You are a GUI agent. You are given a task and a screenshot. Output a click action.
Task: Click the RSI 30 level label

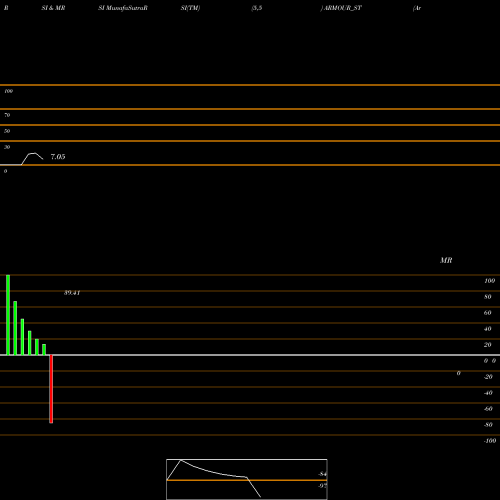click(x=7, y=147)
